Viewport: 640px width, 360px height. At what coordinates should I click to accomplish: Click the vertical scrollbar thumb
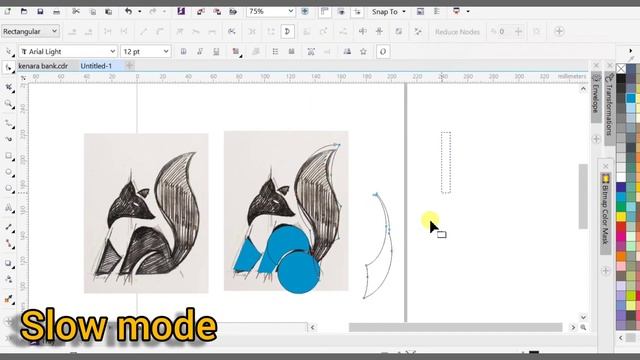coord(583,196)
